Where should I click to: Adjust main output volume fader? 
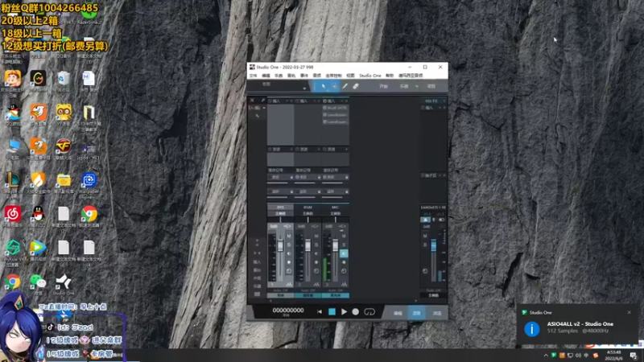point(433,245)
